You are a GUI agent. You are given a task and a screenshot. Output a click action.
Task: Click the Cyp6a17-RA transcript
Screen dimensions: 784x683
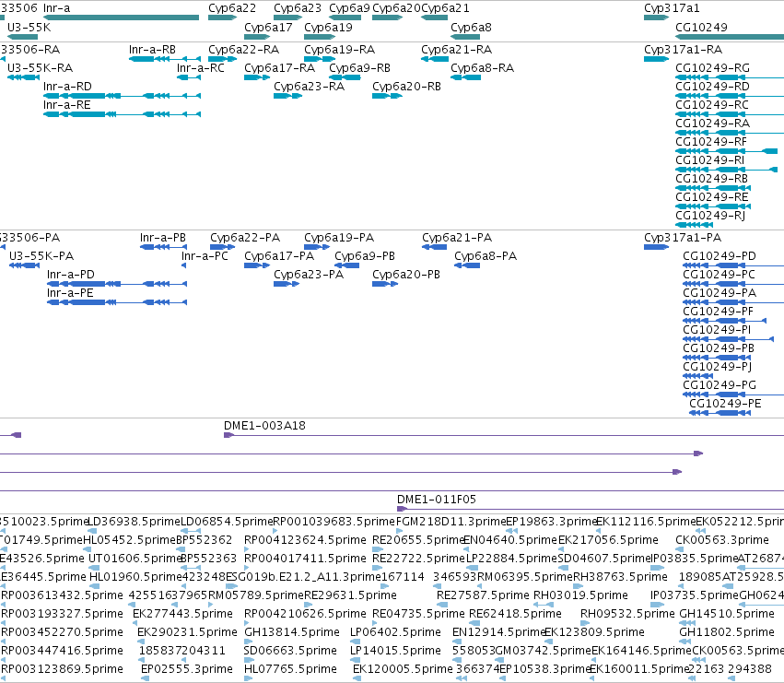[257, 77]
